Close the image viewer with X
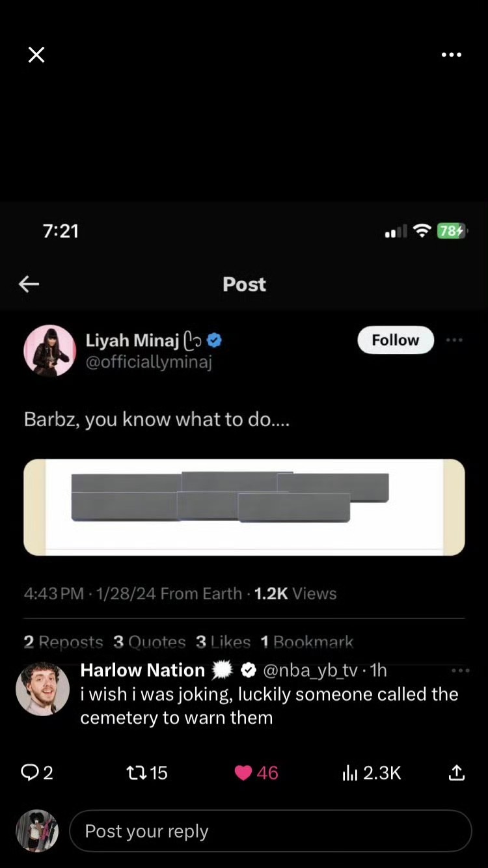 (x=36, y=55)
